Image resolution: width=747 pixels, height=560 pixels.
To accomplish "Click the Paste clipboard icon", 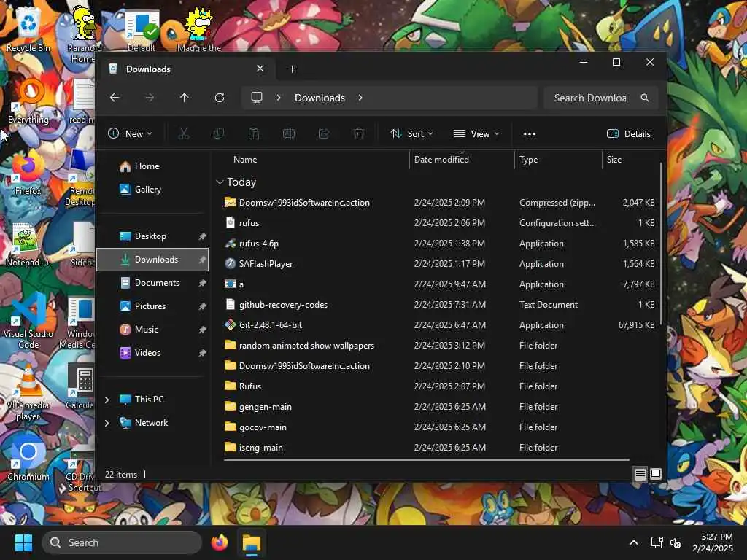I will (x=254, y=134).
